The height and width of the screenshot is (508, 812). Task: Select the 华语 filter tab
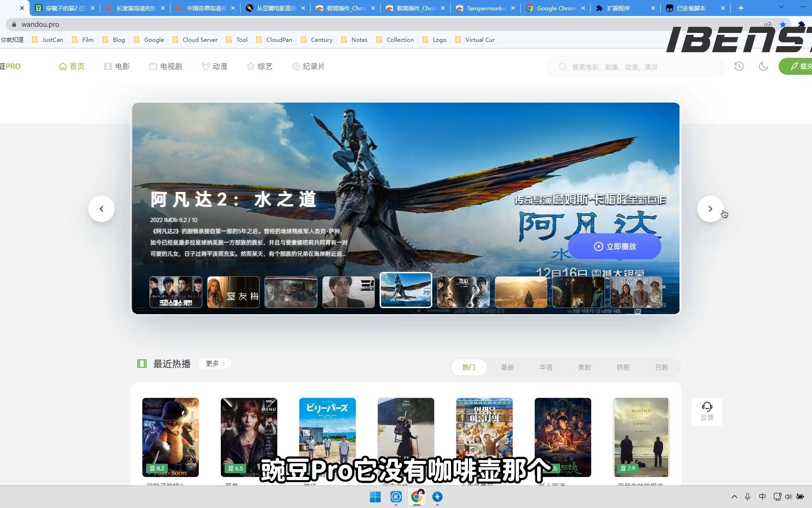(x=546, y=367)
